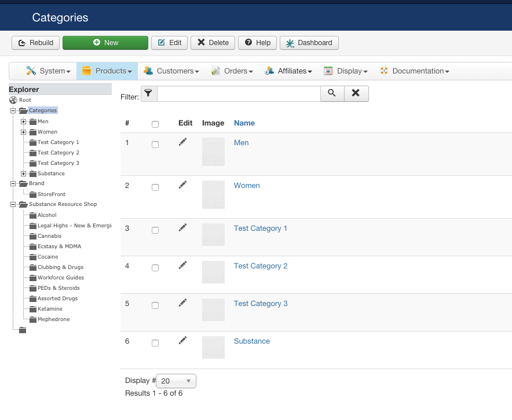
Task: Click the pencil edit icon for Women
Action: point(183,185)
